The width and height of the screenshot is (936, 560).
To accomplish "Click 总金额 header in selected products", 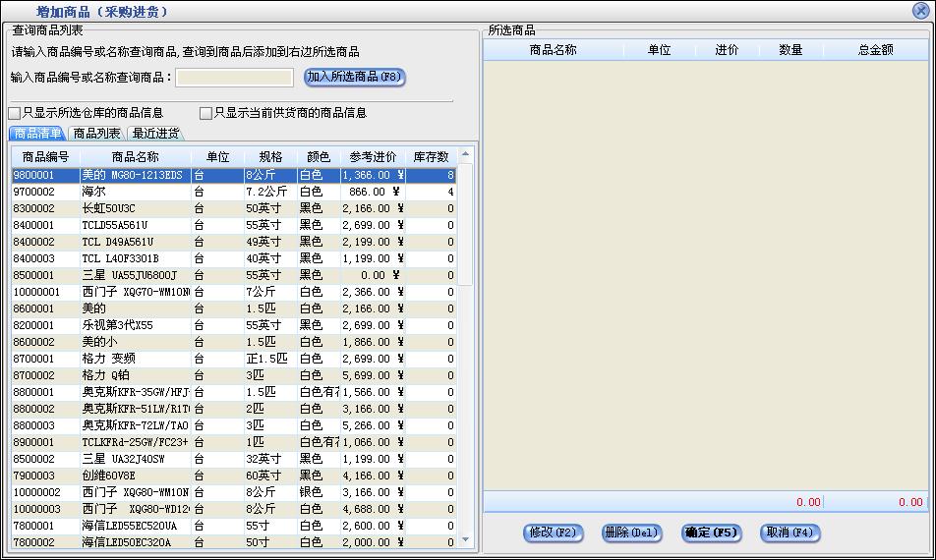I will click(875, 50).
